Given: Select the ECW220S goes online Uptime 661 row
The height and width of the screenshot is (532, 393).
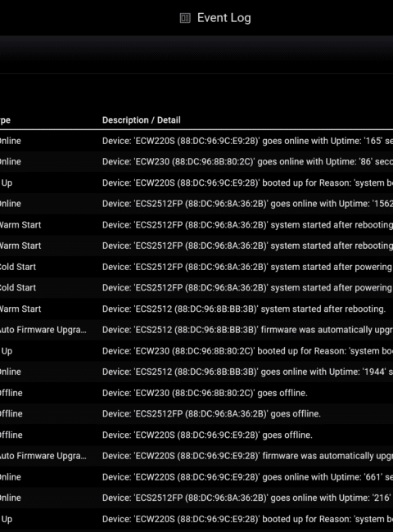Looking at the screenshot, I should (196, 477).
